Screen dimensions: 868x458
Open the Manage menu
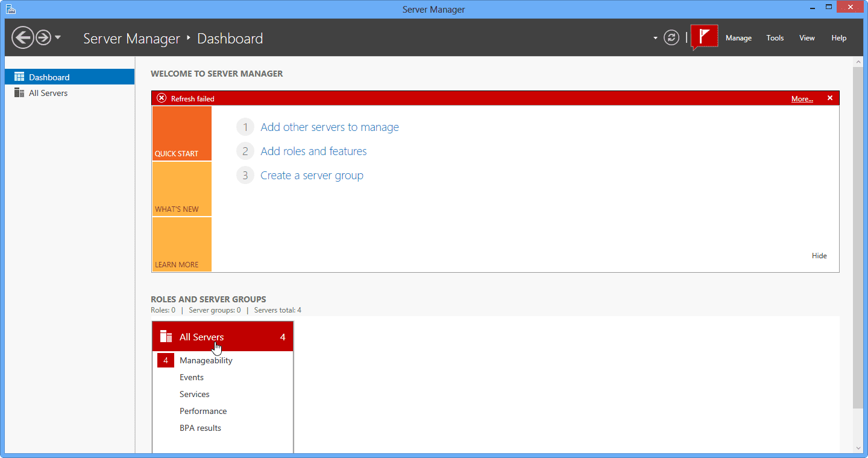pos(738,38)
